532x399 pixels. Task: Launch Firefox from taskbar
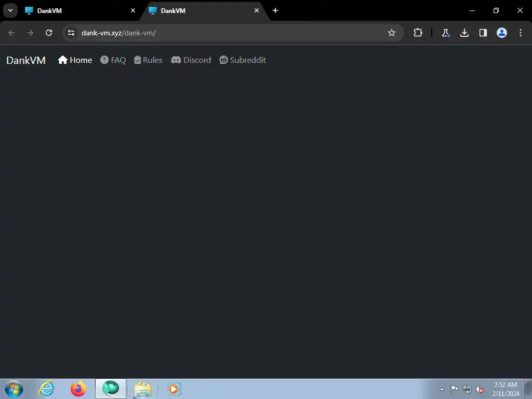click(78, 389)
